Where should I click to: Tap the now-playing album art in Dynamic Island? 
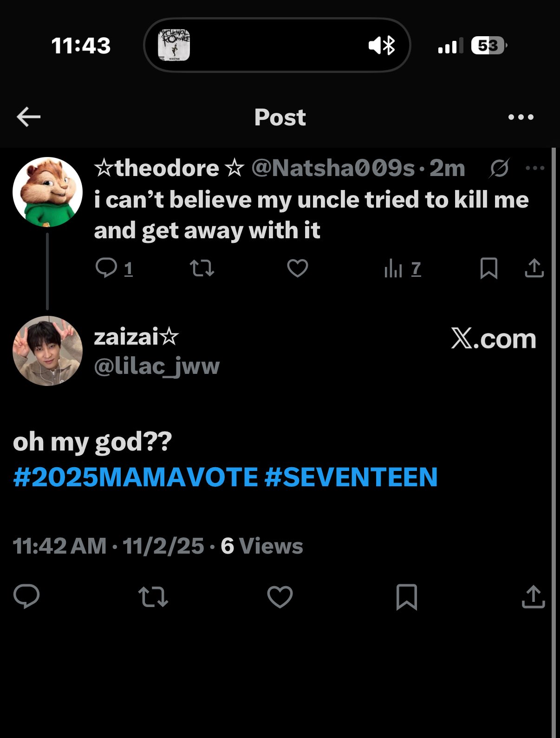coord(174,45)
